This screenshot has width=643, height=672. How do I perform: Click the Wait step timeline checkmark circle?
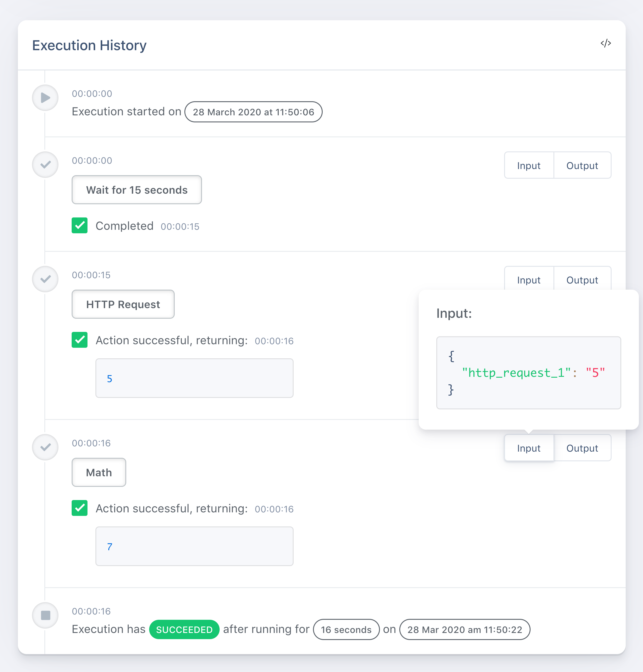[45, 165]
